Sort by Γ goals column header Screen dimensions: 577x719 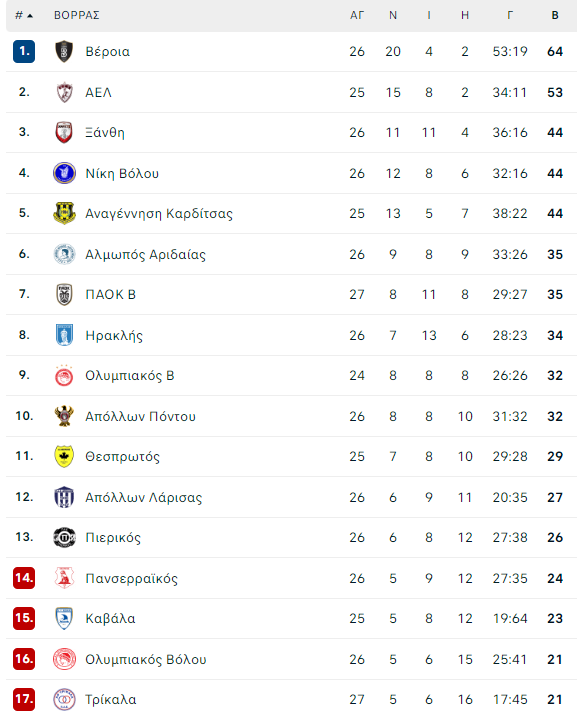point(510,16)
